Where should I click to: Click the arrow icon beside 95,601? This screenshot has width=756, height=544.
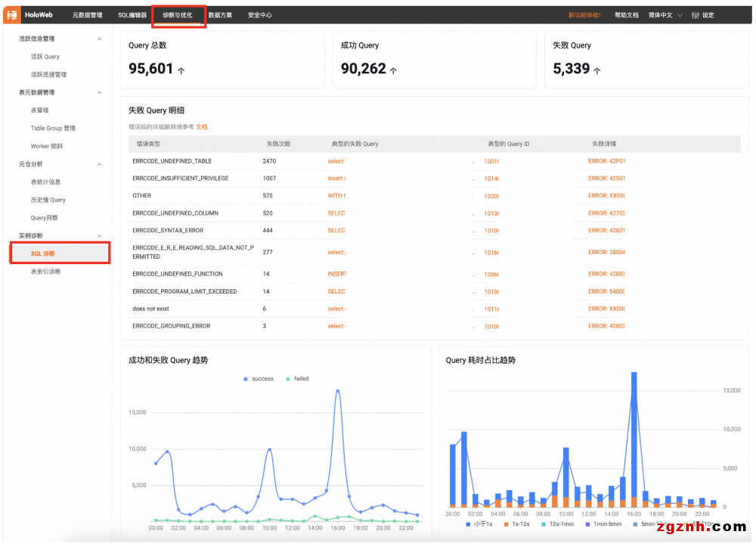(x=181, y=70)
